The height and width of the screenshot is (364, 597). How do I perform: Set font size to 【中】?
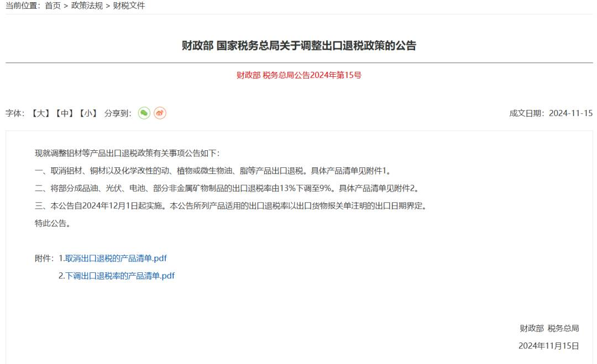click(x=64, y=113)
